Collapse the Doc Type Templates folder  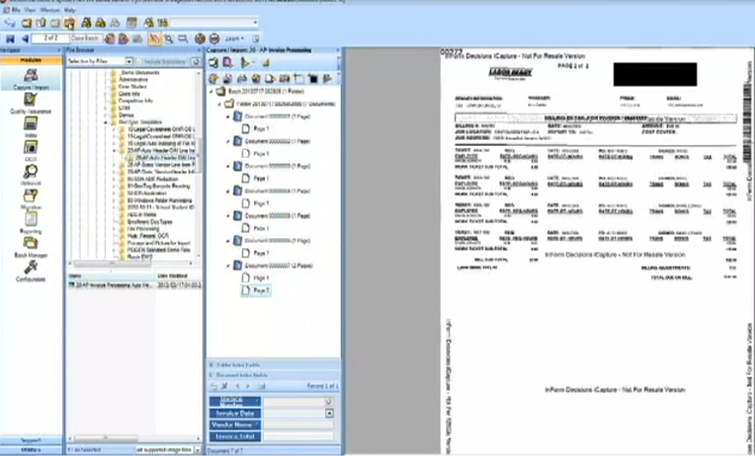click(106, 122)
